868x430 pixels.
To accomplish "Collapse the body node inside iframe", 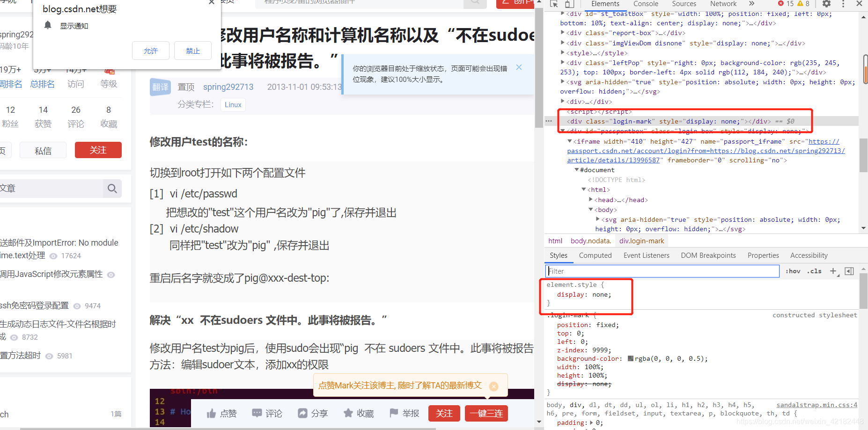I will pos(591,210).
